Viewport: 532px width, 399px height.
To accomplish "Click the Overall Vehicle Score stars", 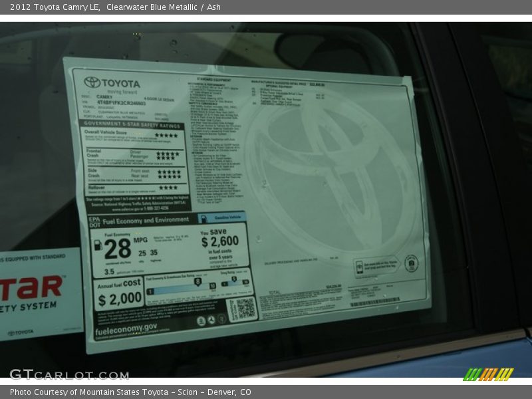I will 166,135.
